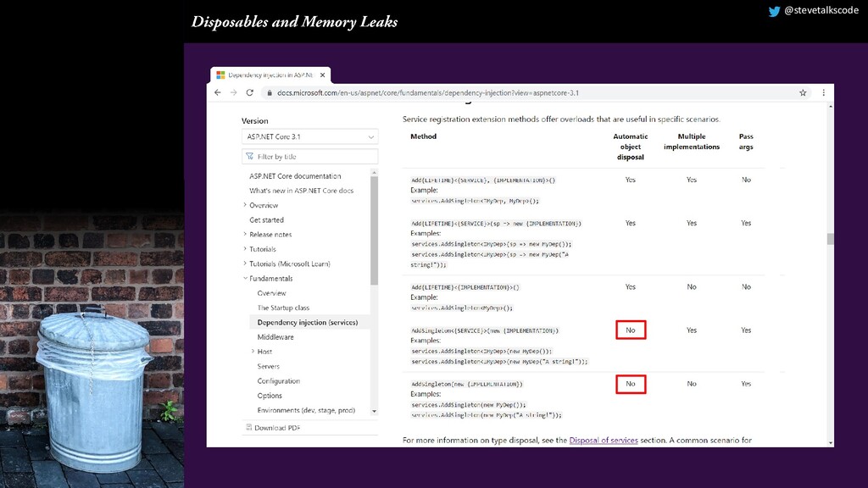
Task: Expand the Host node
Action: point(253,352)
